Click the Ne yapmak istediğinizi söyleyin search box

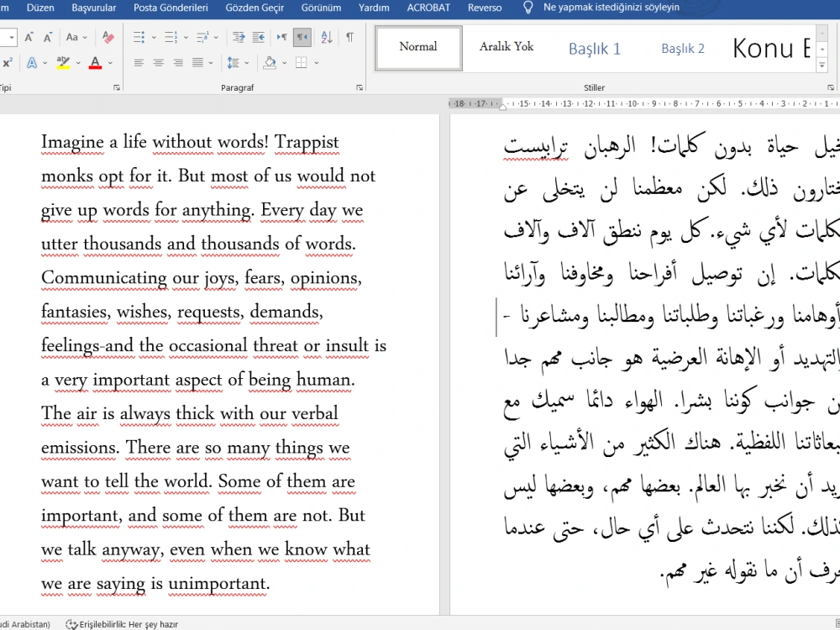coord(612,8)
